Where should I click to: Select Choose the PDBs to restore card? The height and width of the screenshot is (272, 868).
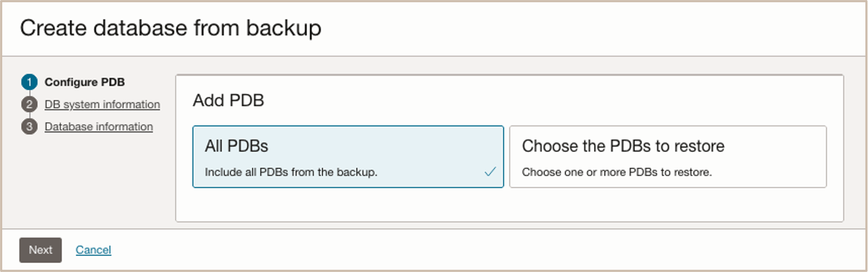[x=667, y=156]
